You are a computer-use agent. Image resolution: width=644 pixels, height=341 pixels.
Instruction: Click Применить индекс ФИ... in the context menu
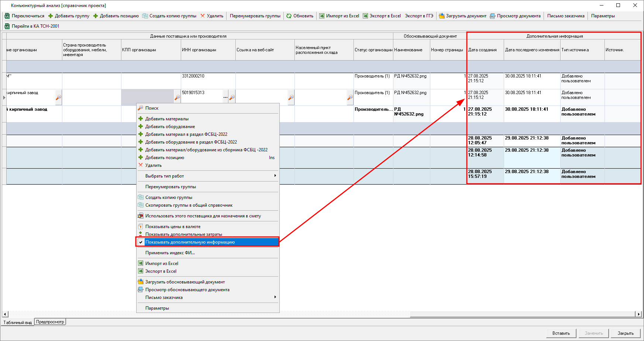tap(208, 253)
